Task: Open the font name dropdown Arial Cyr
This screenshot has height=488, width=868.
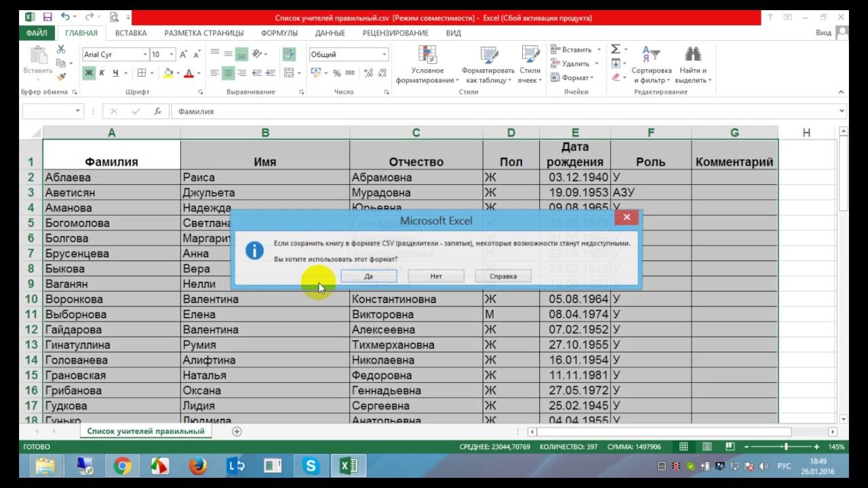Action: pos(145,54)
